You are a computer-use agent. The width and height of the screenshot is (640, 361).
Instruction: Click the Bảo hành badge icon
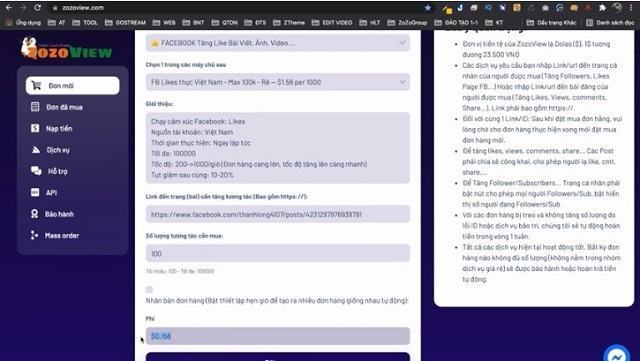35,214
